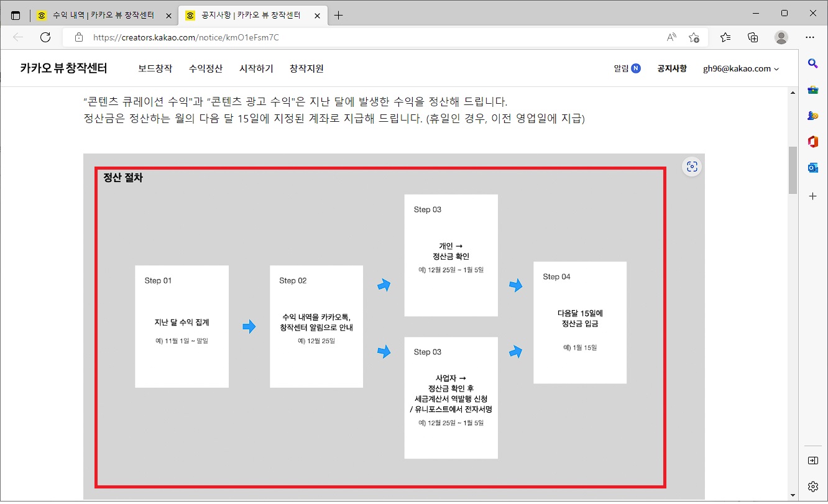Click the scrollbar down arrow
Viewport: 828px width, 504px height.
[793, 495]
